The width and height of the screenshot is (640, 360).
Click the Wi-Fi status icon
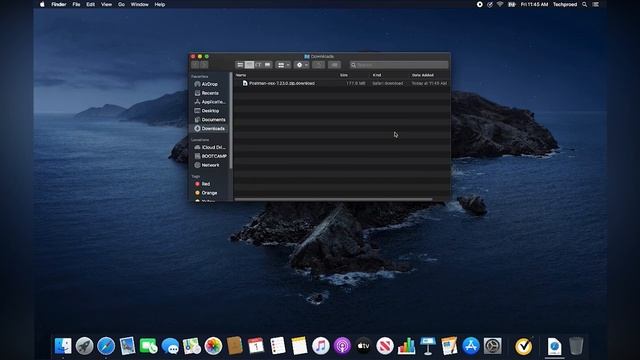(500, 4)
